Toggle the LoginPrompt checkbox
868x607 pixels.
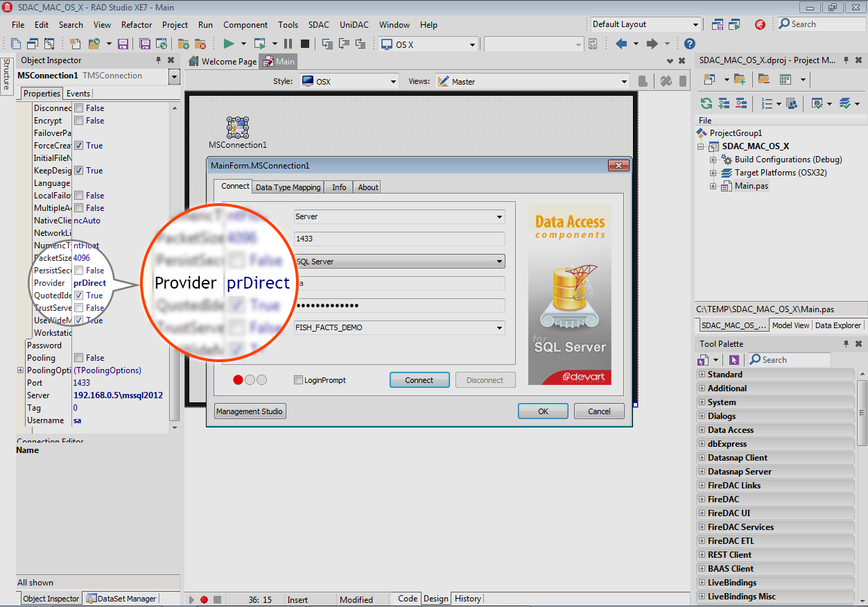(299, 380)
